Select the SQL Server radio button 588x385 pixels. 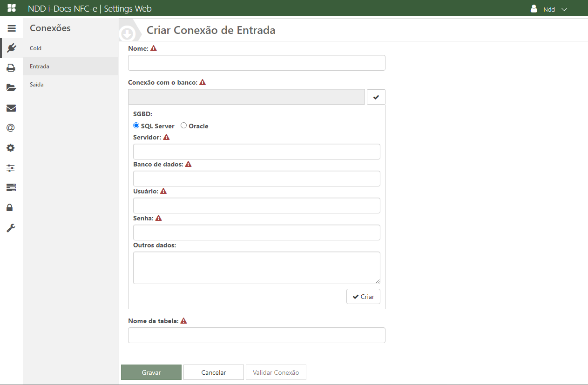(x=136, y=126)
